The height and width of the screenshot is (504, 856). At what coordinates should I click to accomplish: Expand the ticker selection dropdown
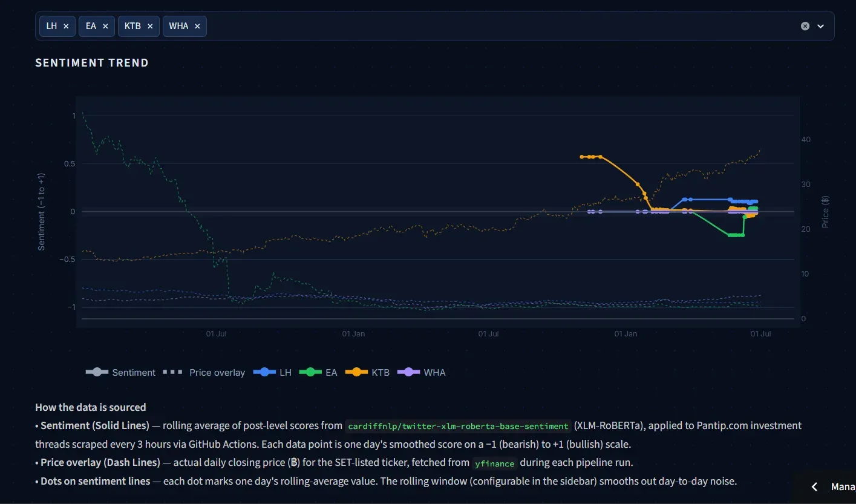click(821, 26)
